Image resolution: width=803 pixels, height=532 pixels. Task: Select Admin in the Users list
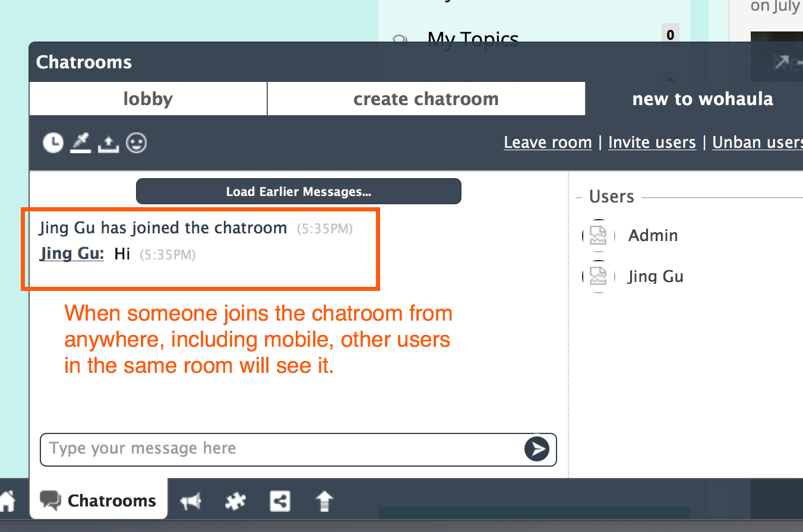[x=653, y=236]
